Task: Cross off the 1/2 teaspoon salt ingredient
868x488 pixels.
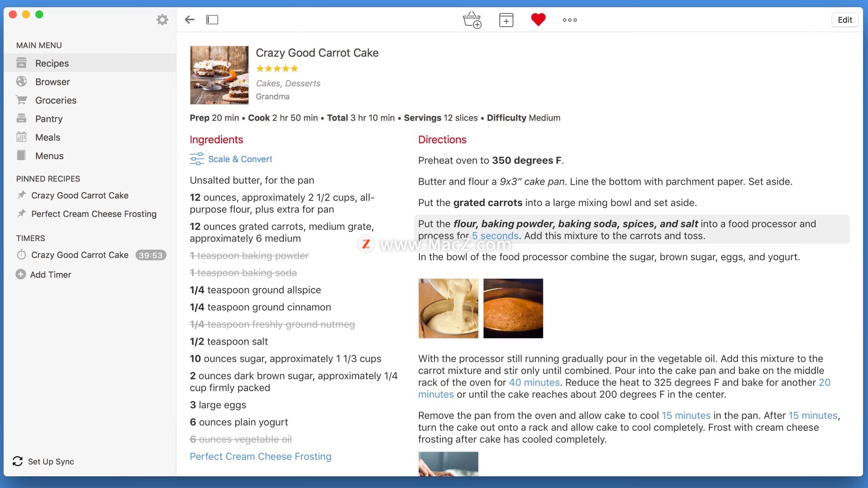Action: point(229,342)
